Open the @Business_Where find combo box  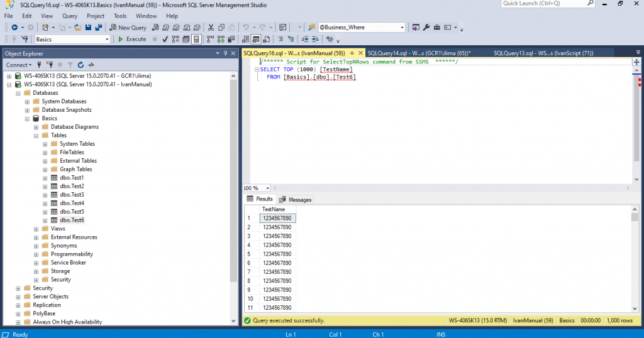[x=402, y=28]
